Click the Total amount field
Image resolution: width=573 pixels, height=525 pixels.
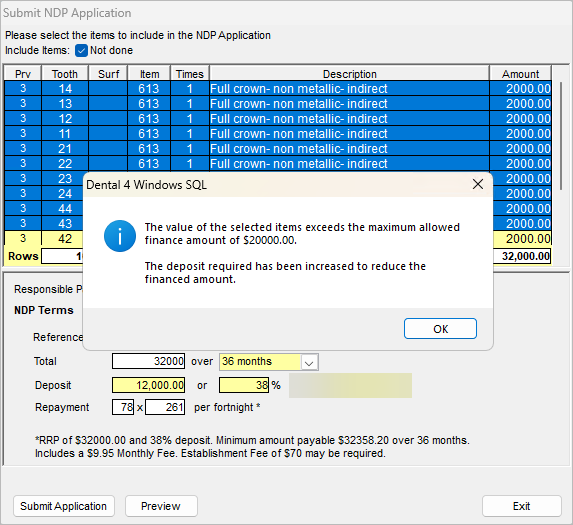click(x=148, y=361)
